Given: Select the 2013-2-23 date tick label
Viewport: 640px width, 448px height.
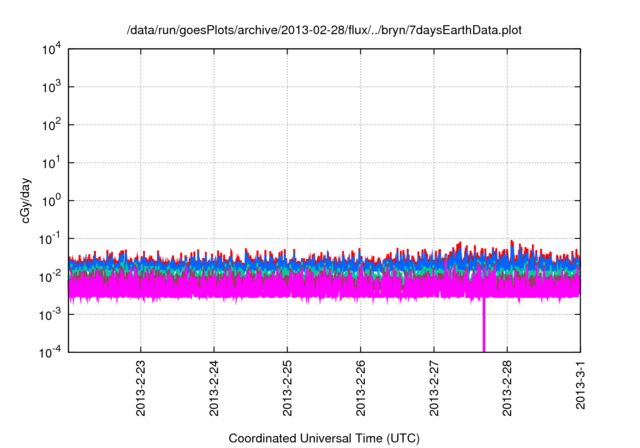Looking at the screenshot, I should click(140, 388).
